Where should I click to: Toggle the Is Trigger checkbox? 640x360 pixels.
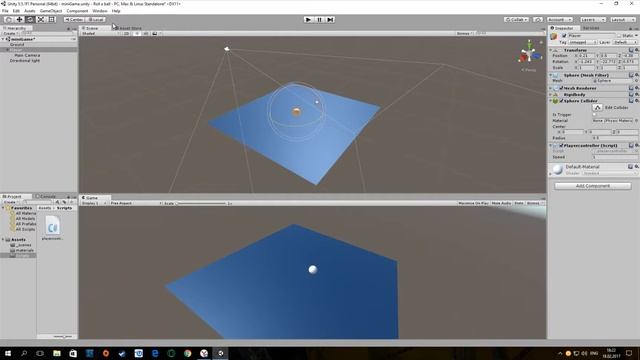point(595,115)
